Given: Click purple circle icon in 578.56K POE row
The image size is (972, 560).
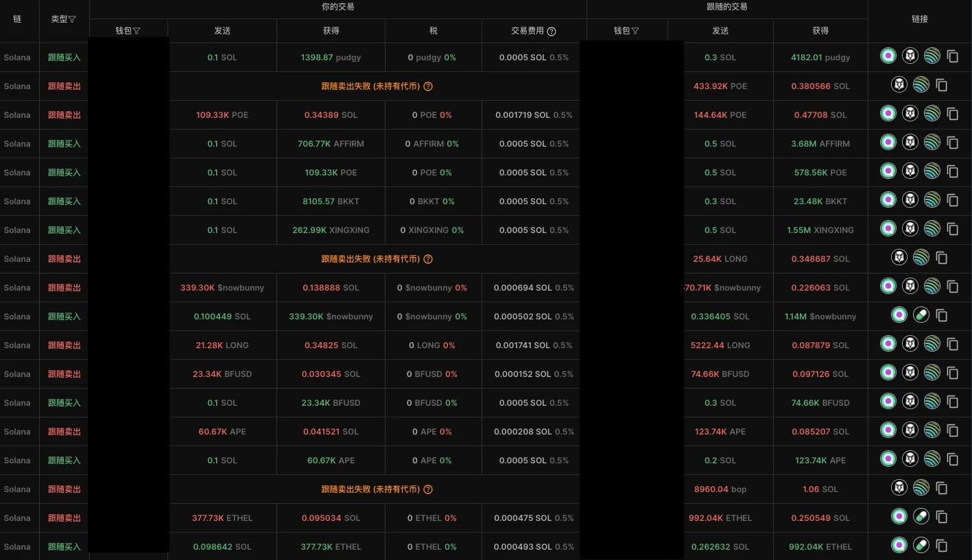Looking at the screenshot, I should click(x=888, y=171).
